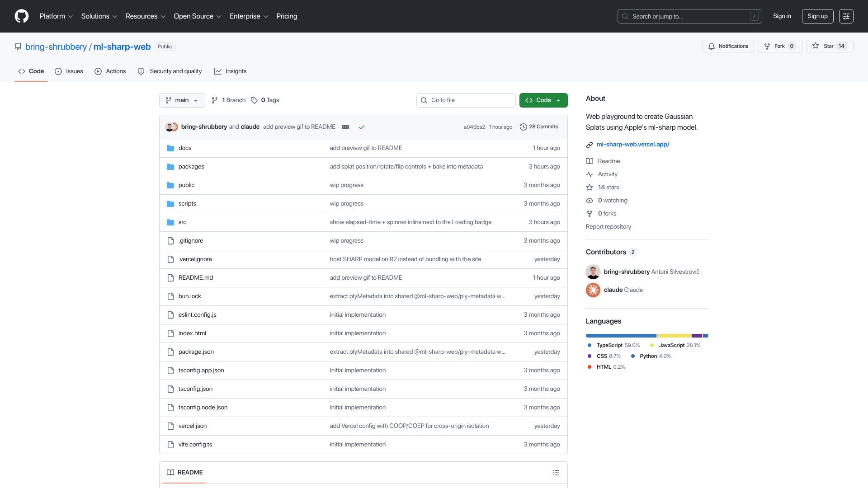Viewport: 868px width, 488px height.
Task: Focus the Go to file input
Action: [x=466, y=100]
